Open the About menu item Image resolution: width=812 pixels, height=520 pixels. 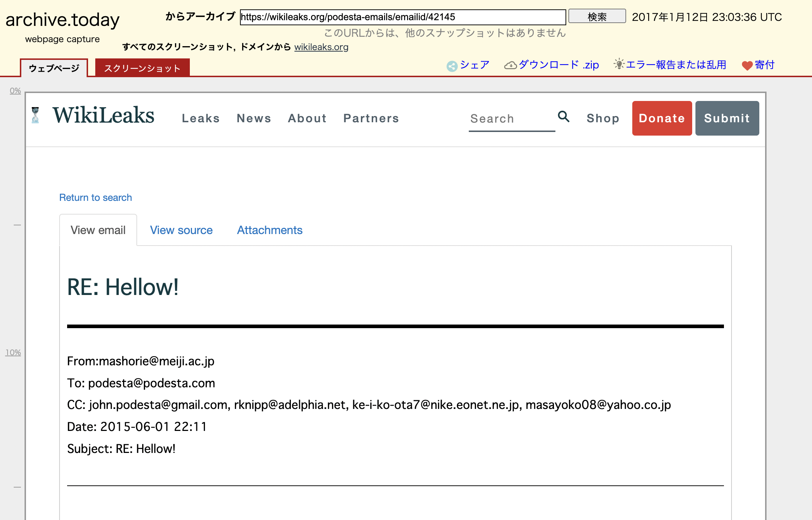307,118
